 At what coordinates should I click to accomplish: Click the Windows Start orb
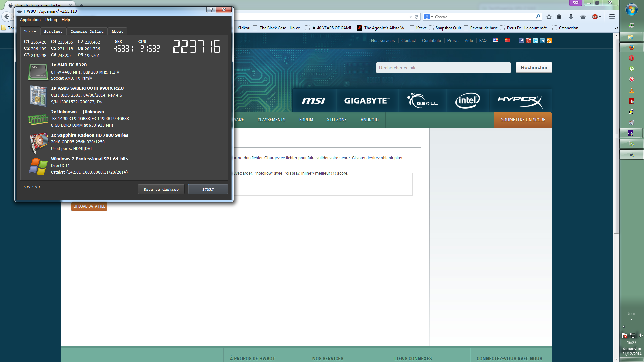tap(631, 9)
